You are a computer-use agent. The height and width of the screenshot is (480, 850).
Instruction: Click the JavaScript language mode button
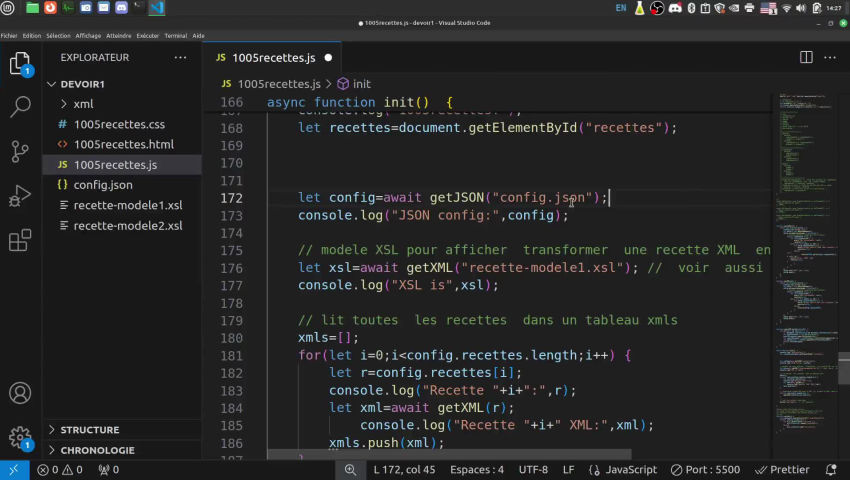click(x=630, y=470)
